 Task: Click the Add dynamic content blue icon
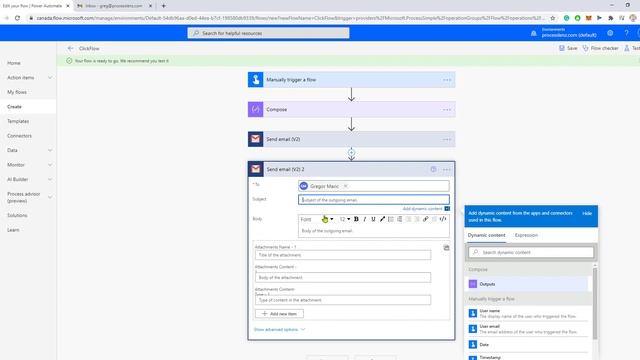447,209
